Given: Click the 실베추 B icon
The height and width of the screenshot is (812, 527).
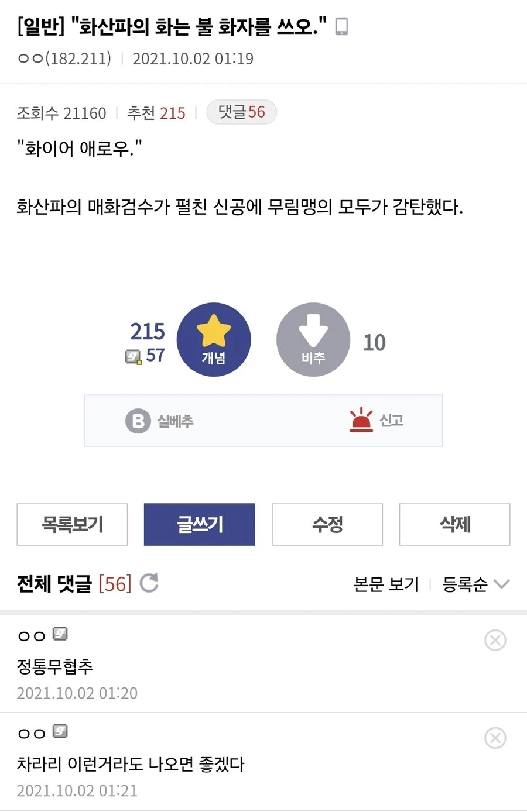Looking at the screenshot, I should (138, 421).
